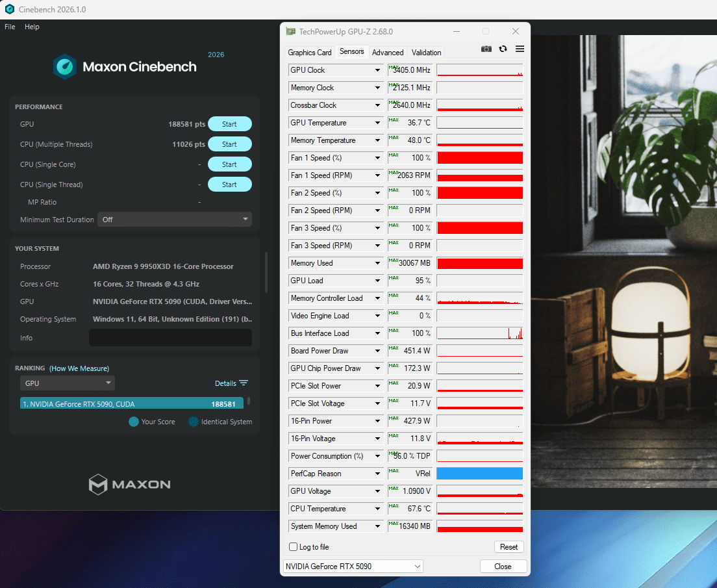Screen dimensions: 717x588
Task: Start the GPU benchmark
Action: pyautogui.click(x=229, y=124)
